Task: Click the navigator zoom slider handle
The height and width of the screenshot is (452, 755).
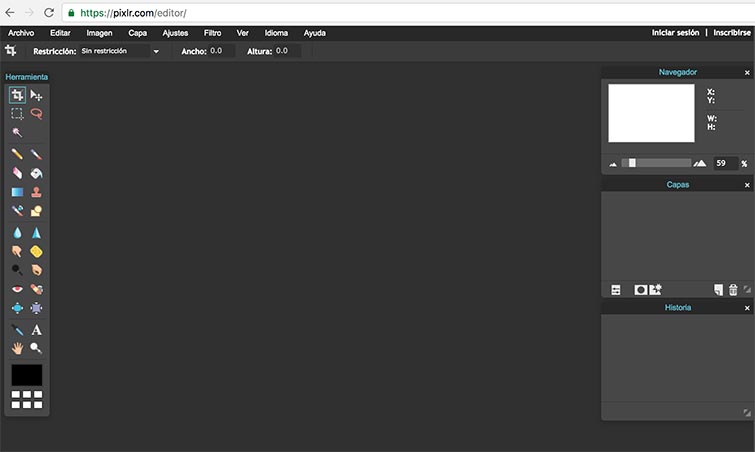Action: point(632,163)
